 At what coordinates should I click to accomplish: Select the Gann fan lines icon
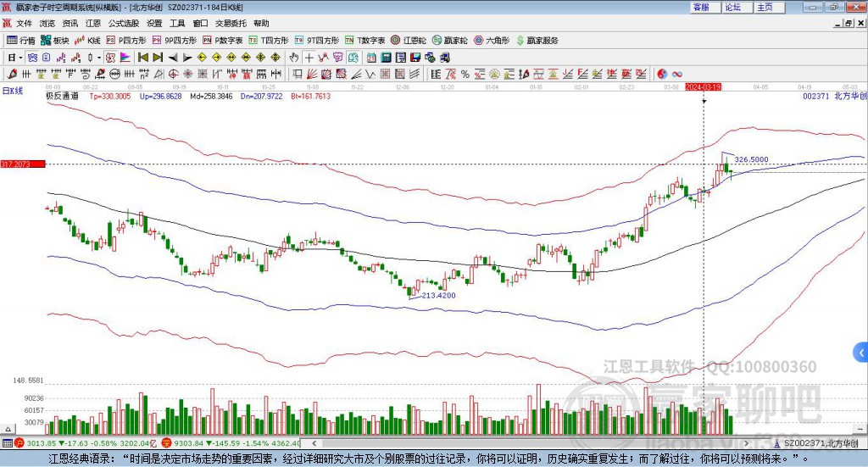coord(311,74)
